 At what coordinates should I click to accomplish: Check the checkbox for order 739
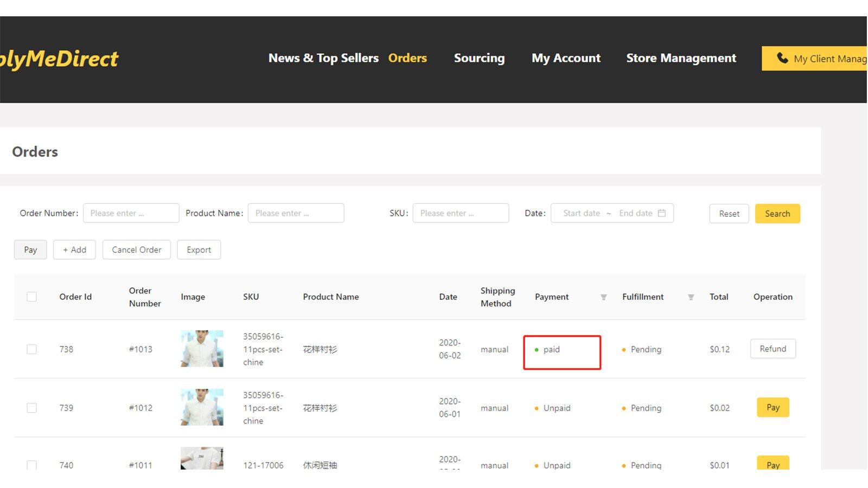(31, 408)
